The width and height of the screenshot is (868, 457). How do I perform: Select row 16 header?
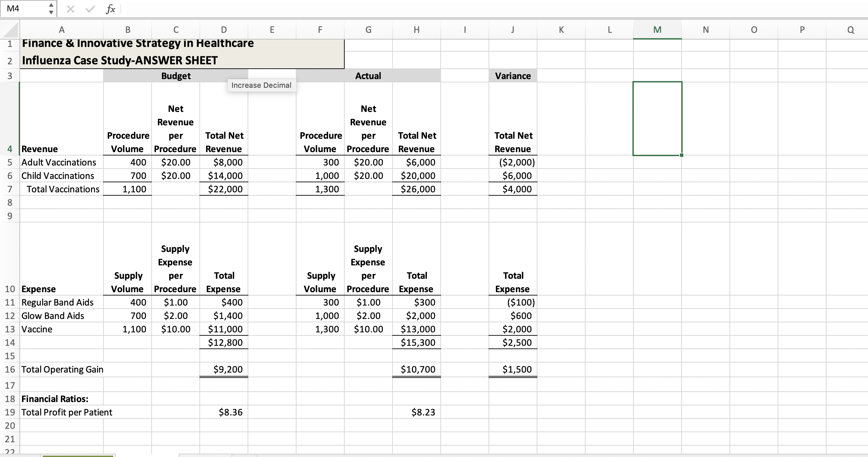click(10, 369)
